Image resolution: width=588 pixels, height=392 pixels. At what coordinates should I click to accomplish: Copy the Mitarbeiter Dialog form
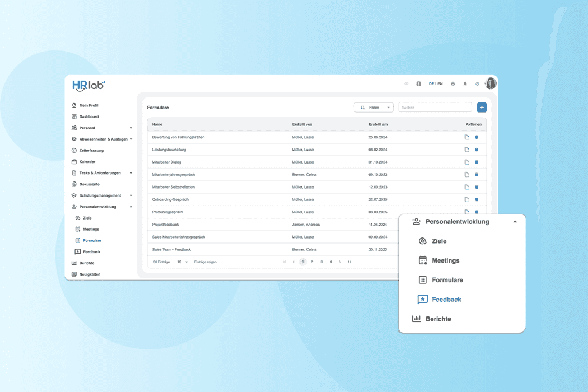coord(466,162)
